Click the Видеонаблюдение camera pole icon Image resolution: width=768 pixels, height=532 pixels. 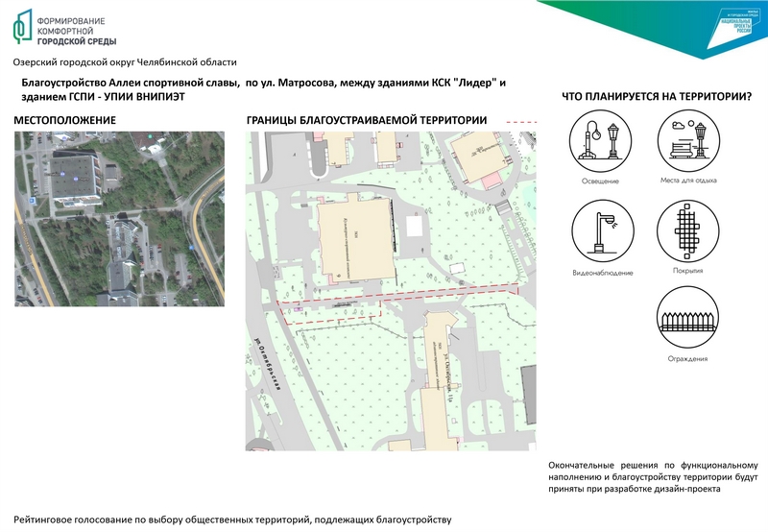[602, 231]
